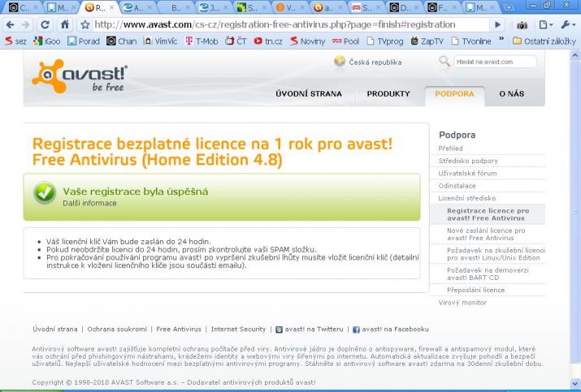Click the footer Ochrana soukromí link
Screen dimensions: 581x392
(x=117, y=329)
